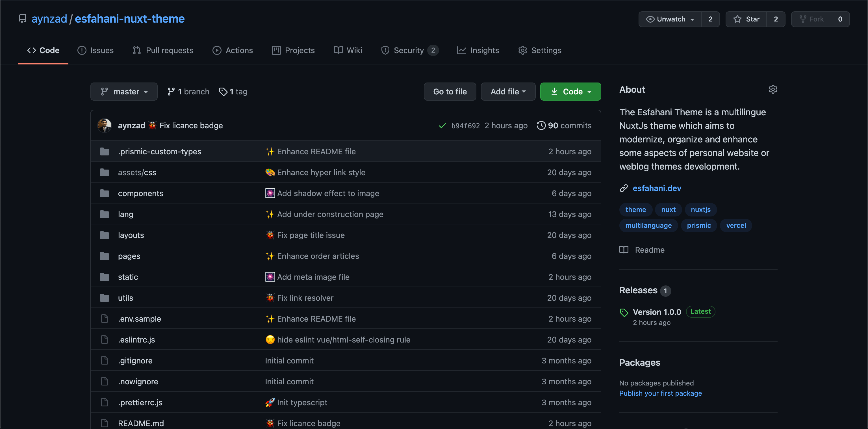The width and height of the screenshot is (868, 429).
Task: Open the components folder
Action: 140,193
